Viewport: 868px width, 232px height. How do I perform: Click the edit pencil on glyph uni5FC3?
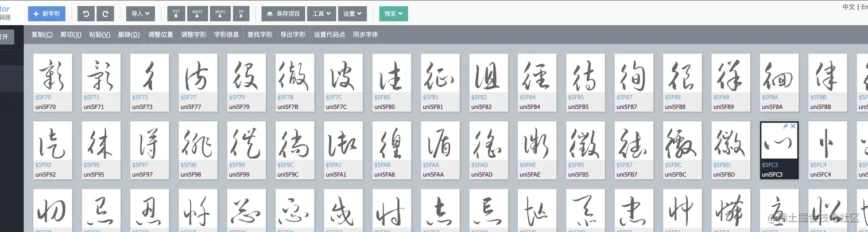point(785,126)
